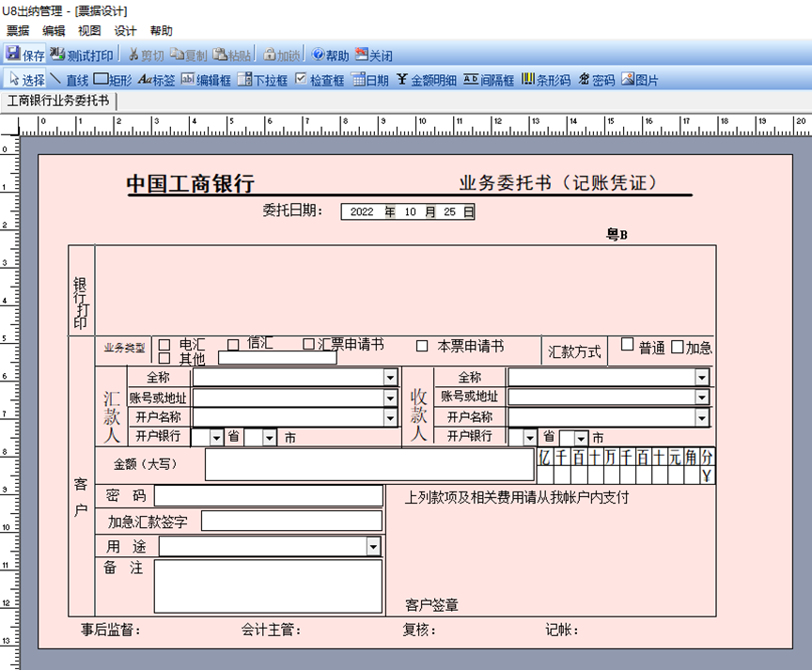The height and width of the screenshot is (670, 812).
Task: Enable the 加急 remittance checkbox
Action: click(x=677, y=347)
